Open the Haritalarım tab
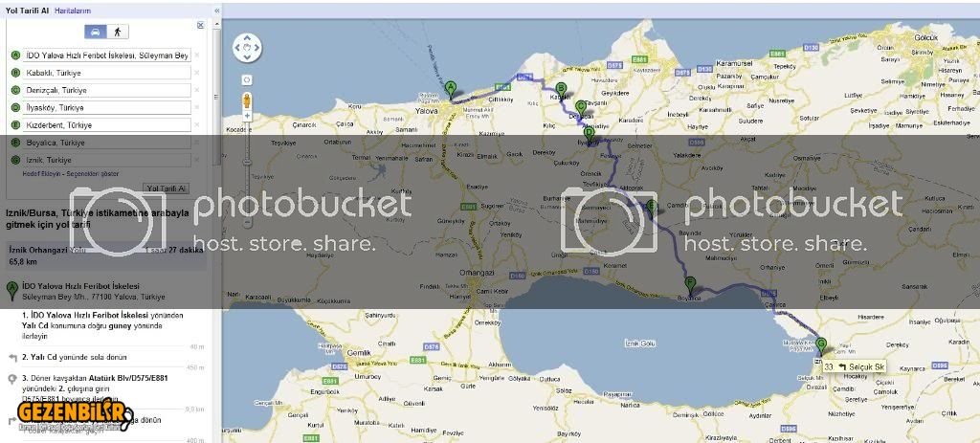This screenshot has height=443, width=980. tap(73, 11)
